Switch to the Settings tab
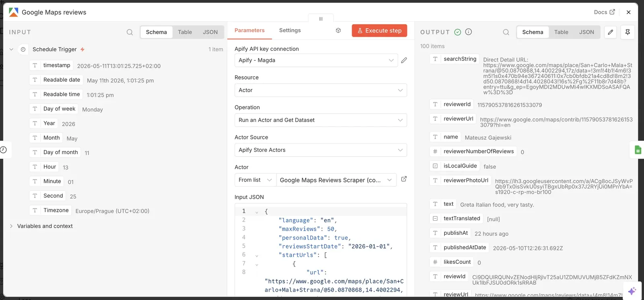The image size is (644, 300). 290,31
